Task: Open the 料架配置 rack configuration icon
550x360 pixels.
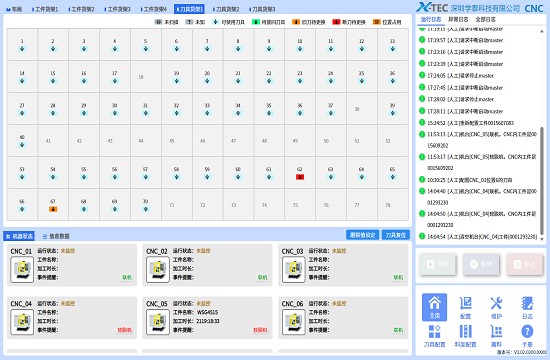Action: tap(465, 335)
